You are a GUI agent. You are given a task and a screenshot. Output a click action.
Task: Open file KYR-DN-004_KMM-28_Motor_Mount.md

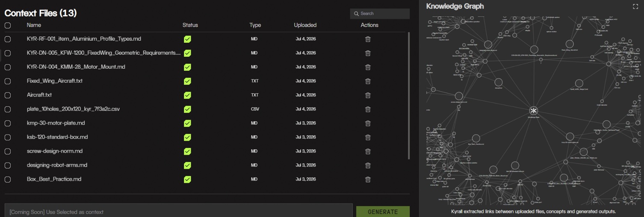coord(76,67)
